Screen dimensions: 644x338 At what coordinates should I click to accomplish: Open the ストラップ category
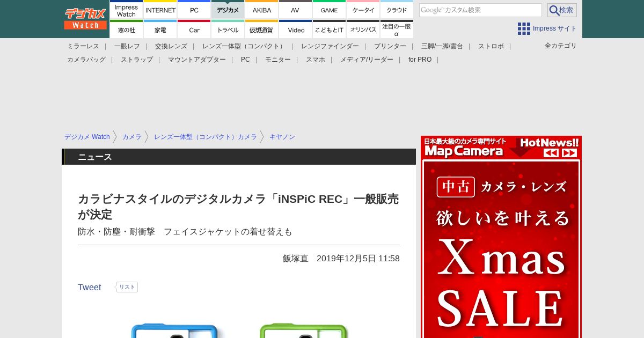coord(137,60)
